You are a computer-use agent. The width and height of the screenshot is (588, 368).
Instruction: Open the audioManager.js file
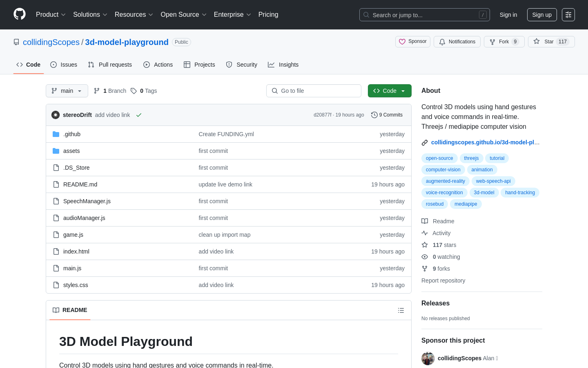(x=84, y=218)
